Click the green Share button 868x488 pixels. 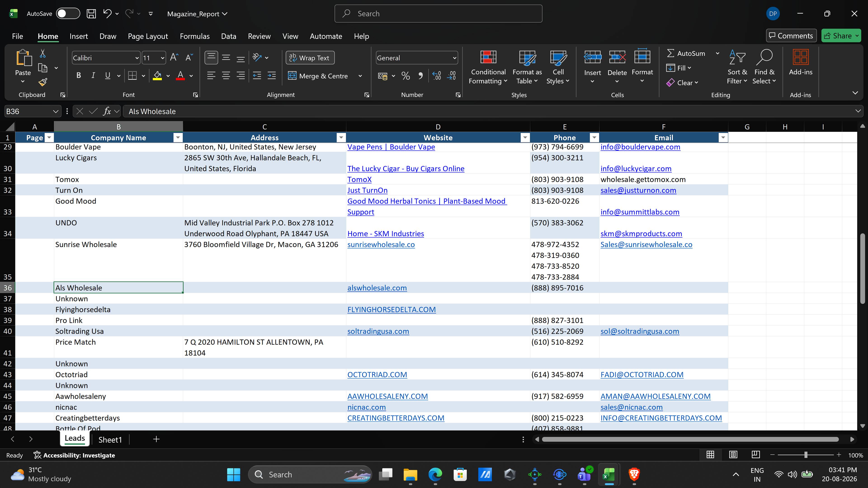[x=841, y=36]
